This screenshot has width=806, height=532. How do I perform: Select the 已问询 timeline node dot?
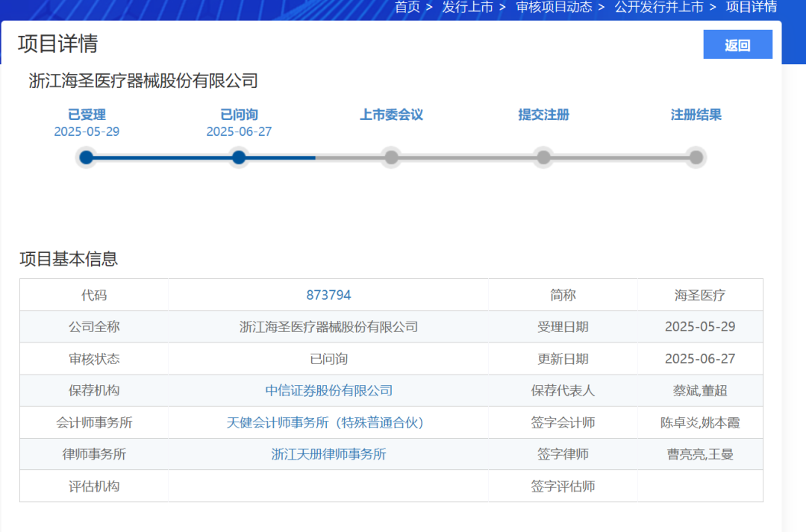pos(239,157)
